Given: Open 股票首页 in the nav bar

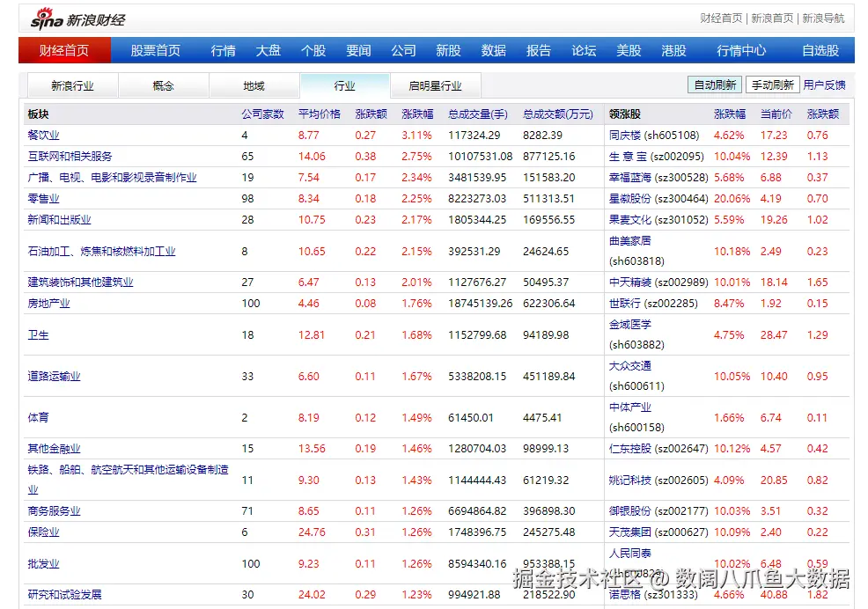Looking at the screenshot, I should click(x=156, y=50).
